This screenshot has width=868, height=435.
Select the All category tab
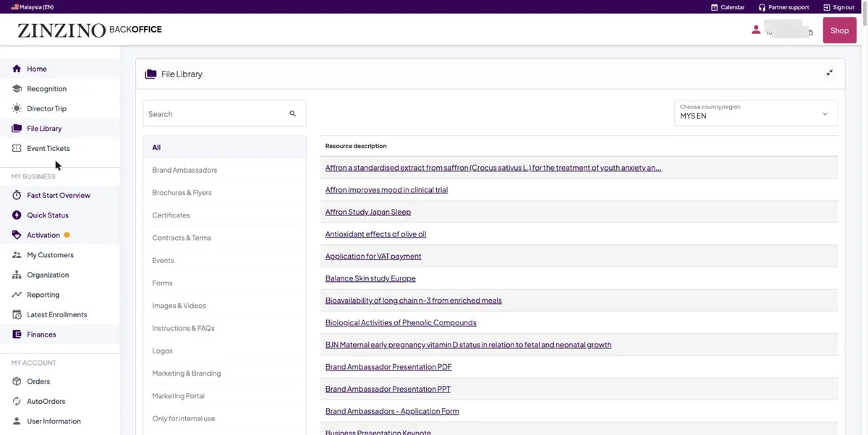click(224, 147)
